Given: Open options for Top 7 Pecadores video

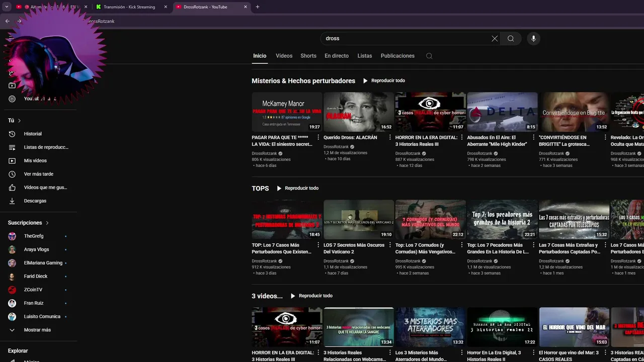Looking at the screenshot, I should pos(533,245).
